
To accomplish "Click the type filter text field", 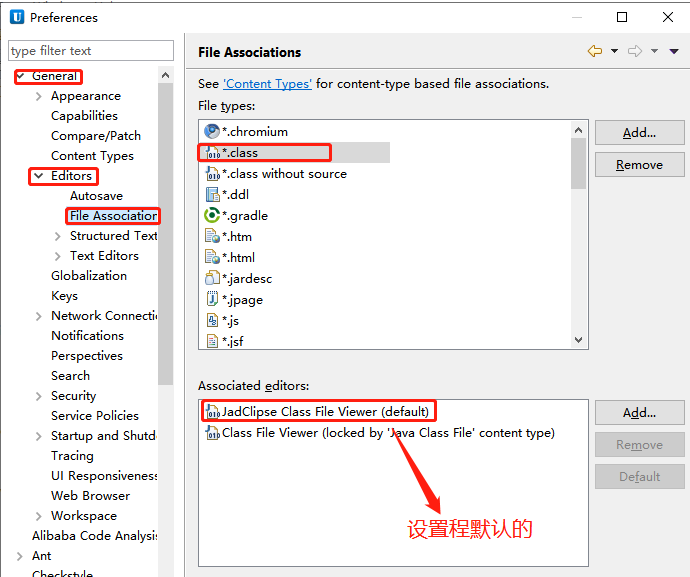I will (x=91, y=51).
